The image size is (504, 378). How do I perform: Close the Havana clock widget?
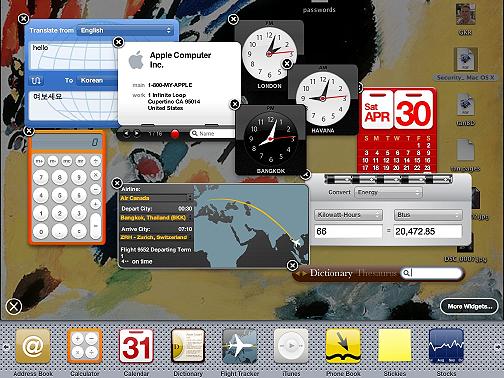(x=287, y=63)
